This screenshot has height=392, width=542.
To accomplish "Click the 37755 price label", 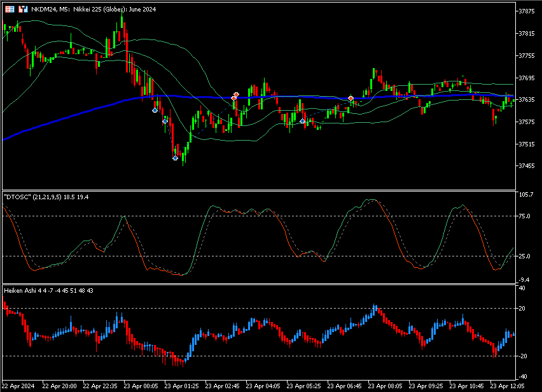I will pos(527,55).
